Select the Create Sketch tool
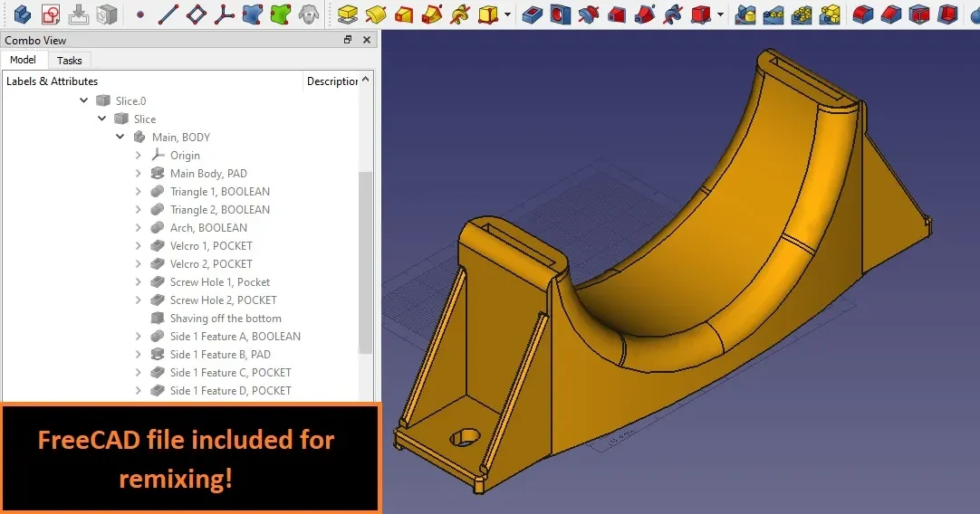Viewport: 980px width, 514px height. [x=51, y=14]
